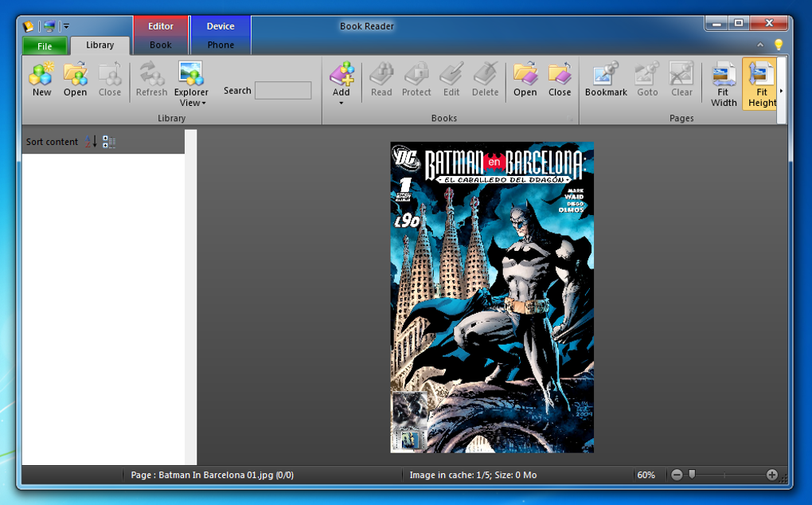This screenshot has width=812, height=505.
Task: Toggle the Fit Height mode
Action: pos(761,84)
